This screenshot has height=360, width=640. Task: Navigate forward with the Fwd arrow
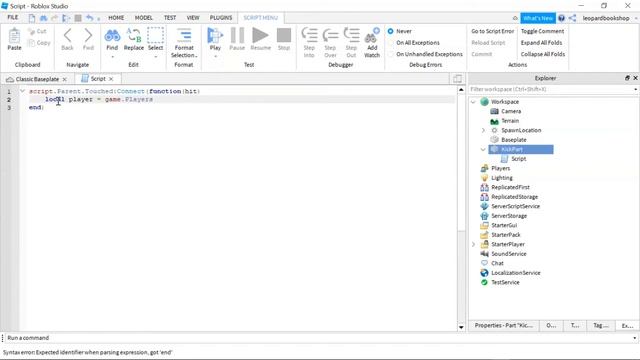click(88, 36)
